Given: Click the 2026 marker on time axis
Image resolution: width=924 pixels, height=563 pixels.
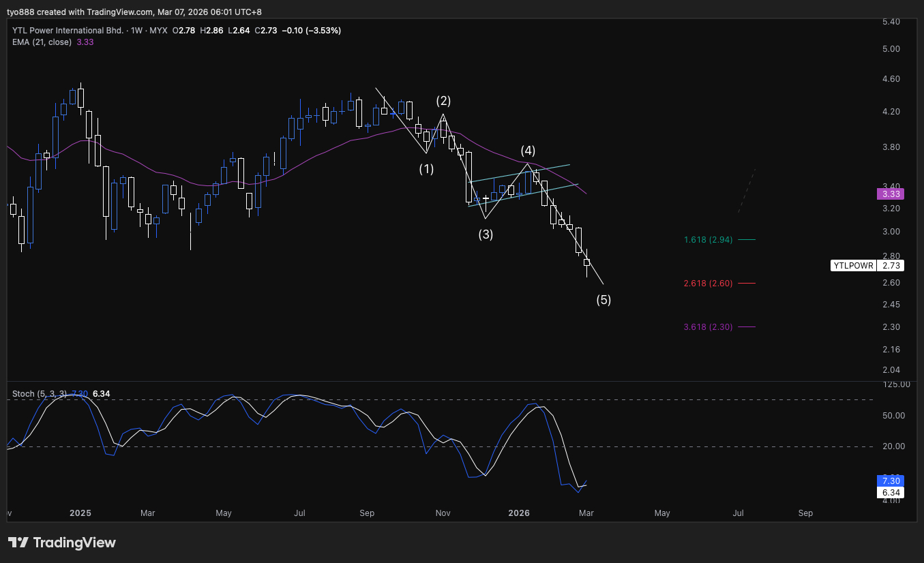Looking at the screenshot, I should pos(519,513).
